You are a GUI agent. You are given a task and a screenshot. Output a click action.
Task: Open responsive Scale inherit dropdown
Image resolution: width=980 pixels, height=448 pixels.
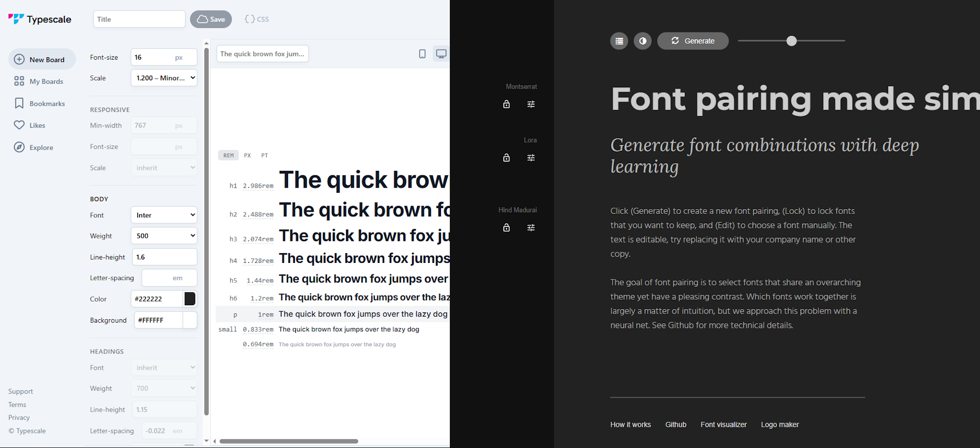[164, 167]
